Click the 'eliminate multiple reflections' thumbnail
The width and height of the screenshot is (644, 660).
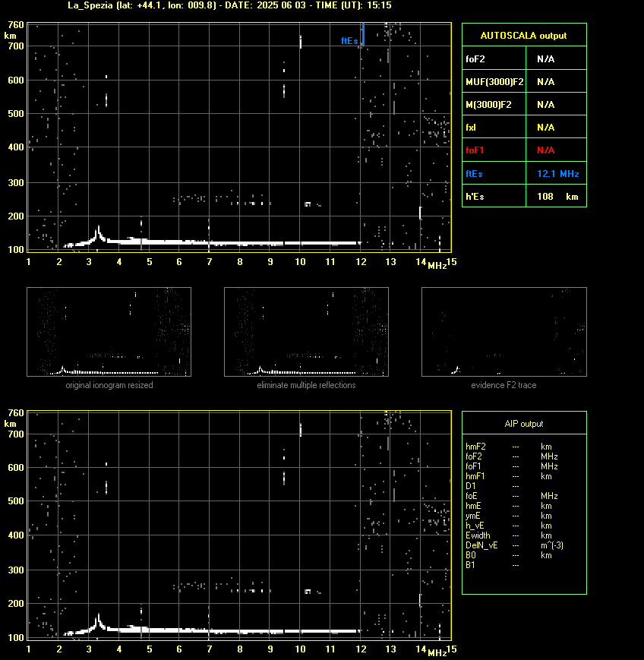pos(306,332)
